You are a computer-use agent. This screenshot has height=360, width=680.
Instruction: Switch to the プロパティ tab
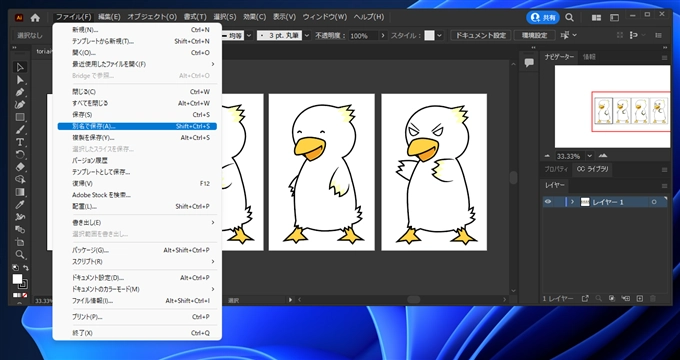(556, 169)
